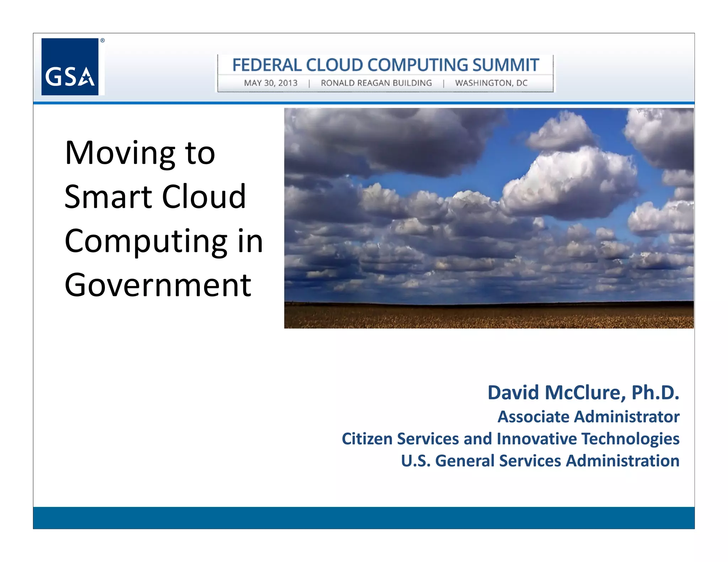Select the David McClure, Ph.D. name

[583, 393]
